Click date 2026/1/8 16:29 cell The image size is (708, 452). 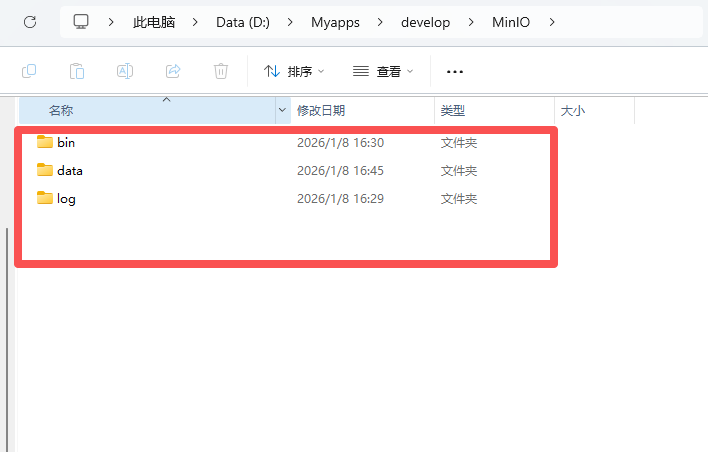[x=340, y=198]
